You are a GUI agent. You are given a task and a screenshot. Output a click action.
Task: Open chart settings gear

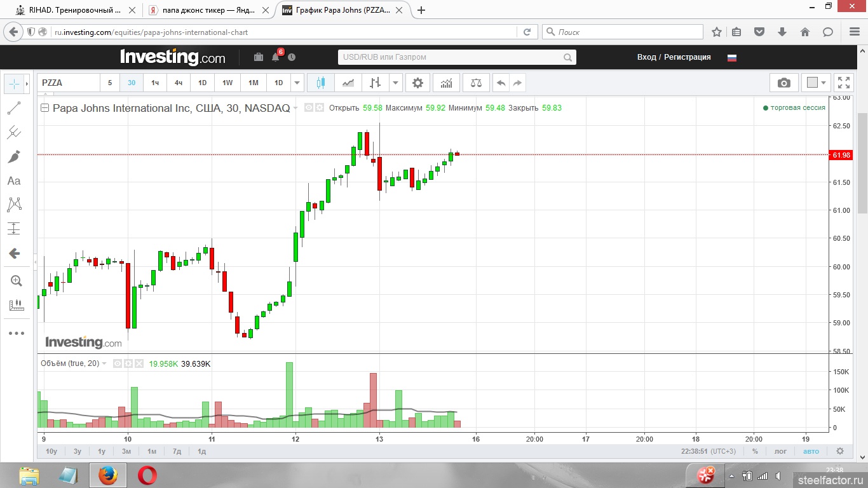coord(417,83)
